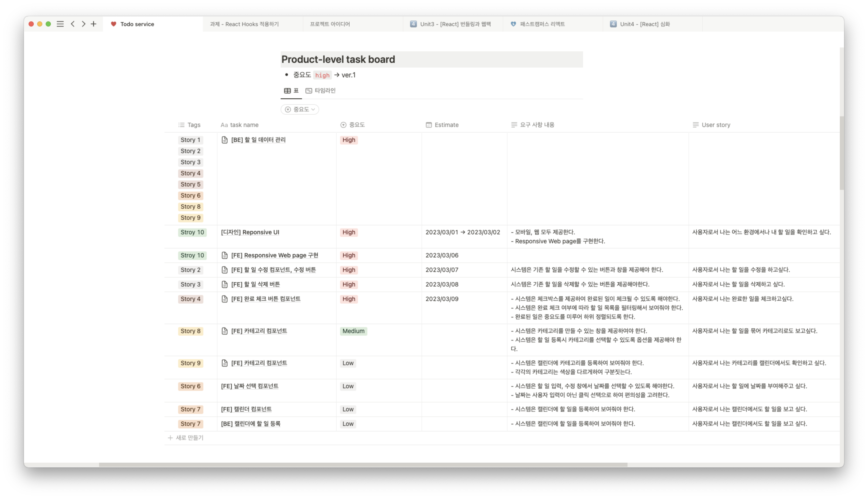Click the calendar icon of Estimate column

(429, 125)
